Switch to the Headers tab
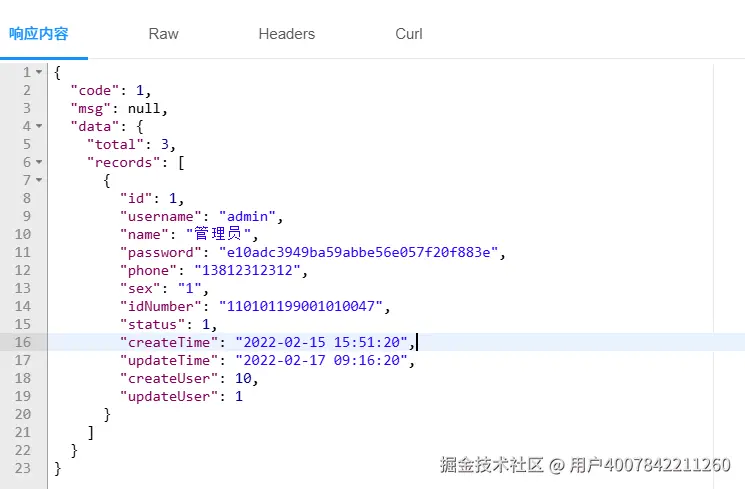 286,34
